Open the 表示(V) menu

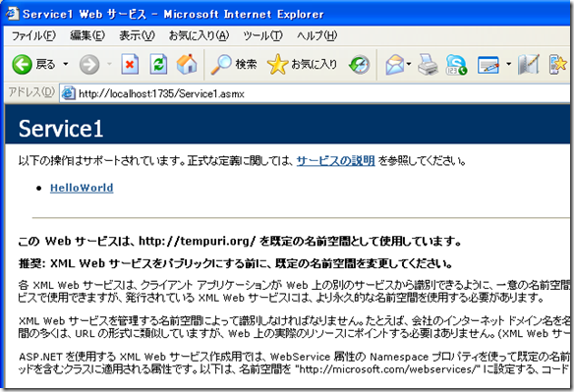(x=137, y=36)
